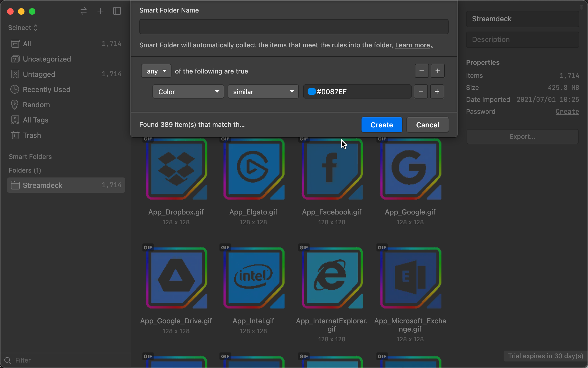Click the Date Imported value 2021/07/01 10:25
This screenshot has width=588, height=368.
click(x=548, y=100)
